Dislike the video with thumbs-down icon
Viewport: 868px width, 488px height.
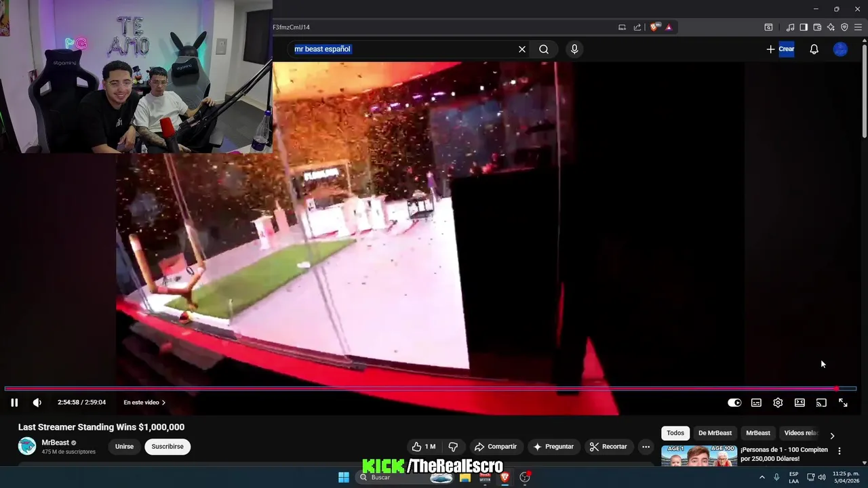click(x=453, y=447)
